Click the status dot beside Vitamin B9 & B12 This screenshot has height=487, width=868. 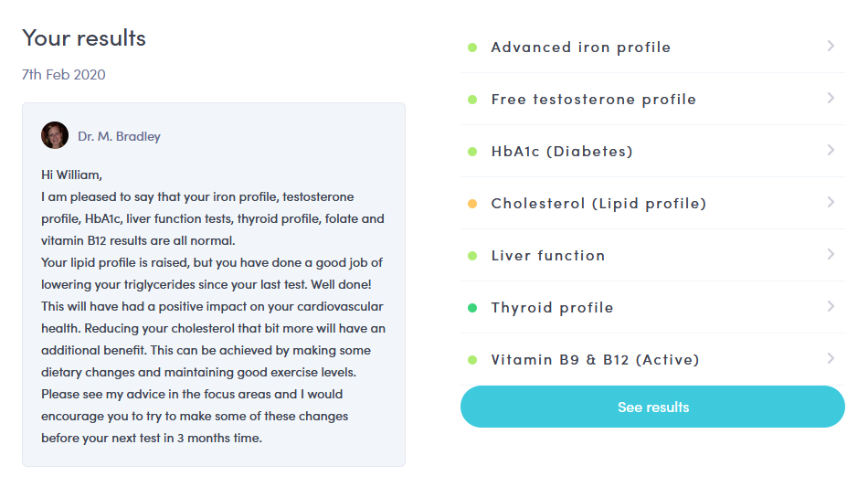coord(472,360)
